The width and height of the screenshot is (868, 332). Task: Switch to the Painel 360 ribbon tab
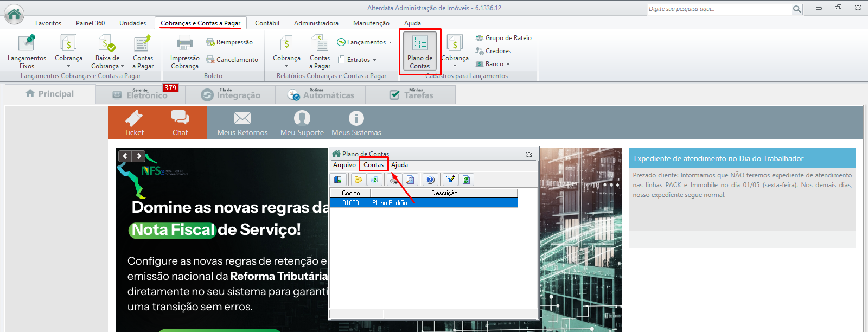point(90,23)
